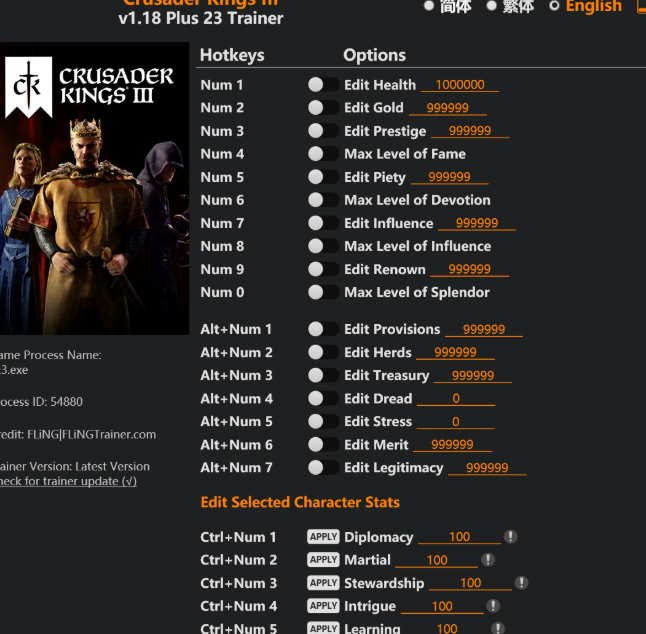The image size is (646, 634).
Task: Click the info icon beside Intrigue
Action: (x=493, y=606)
